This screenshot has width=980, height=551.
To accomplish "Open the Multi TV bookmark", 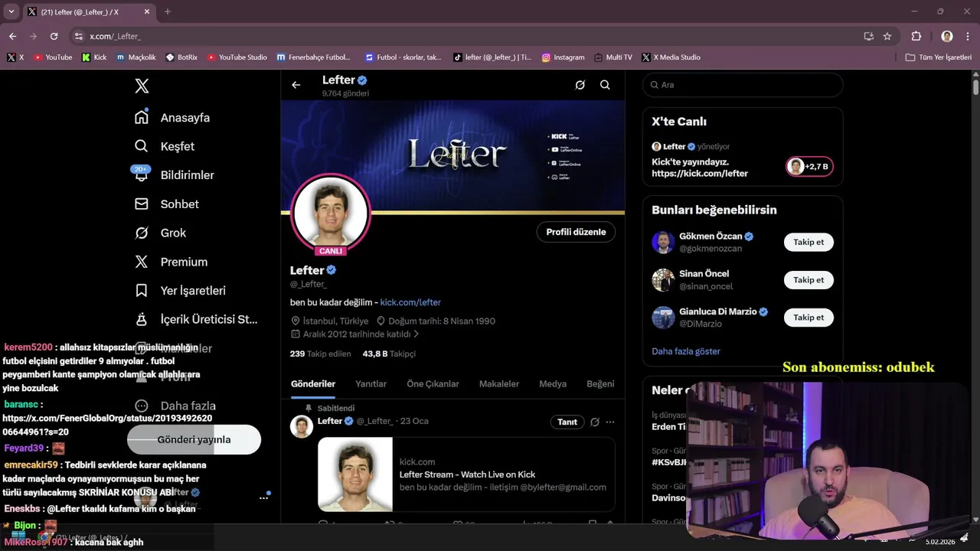I will click(613, 57).
